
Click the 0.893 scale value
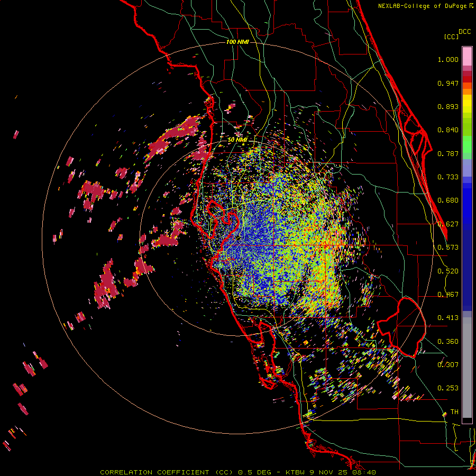click(x=448, y=106)
